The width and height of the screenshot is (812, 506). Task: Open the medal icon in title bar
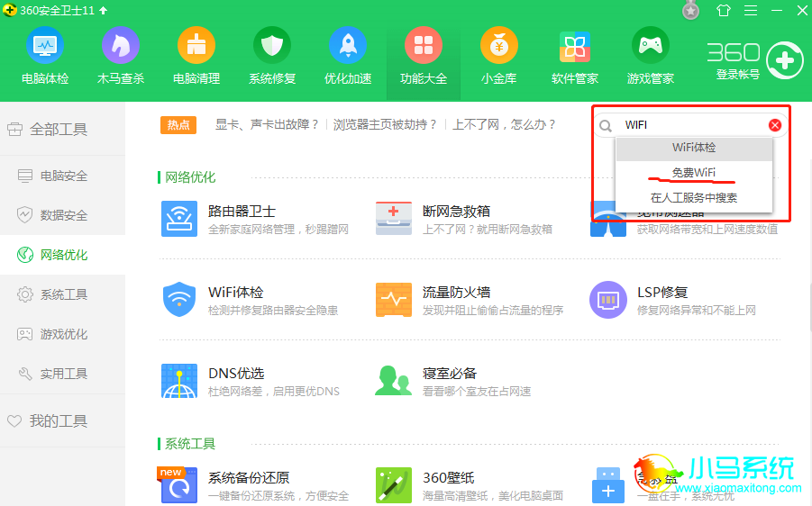coord(690,10)
